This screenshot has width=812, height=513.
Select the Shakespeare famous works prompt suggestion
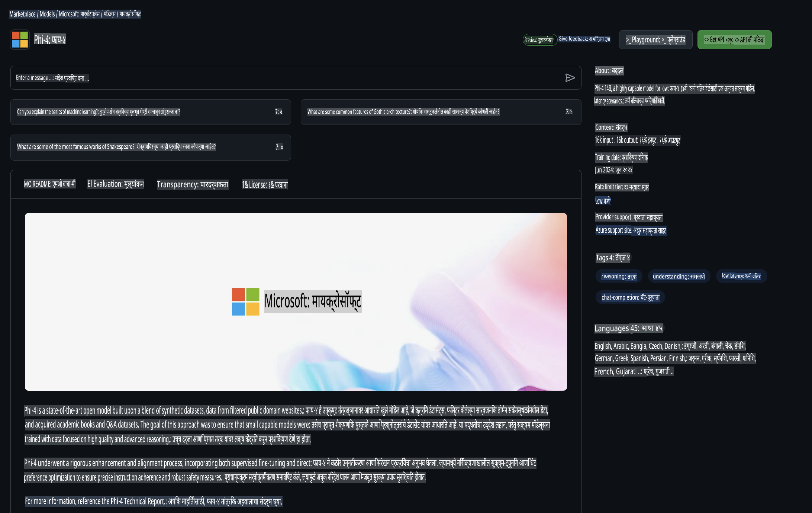point(151,147)
